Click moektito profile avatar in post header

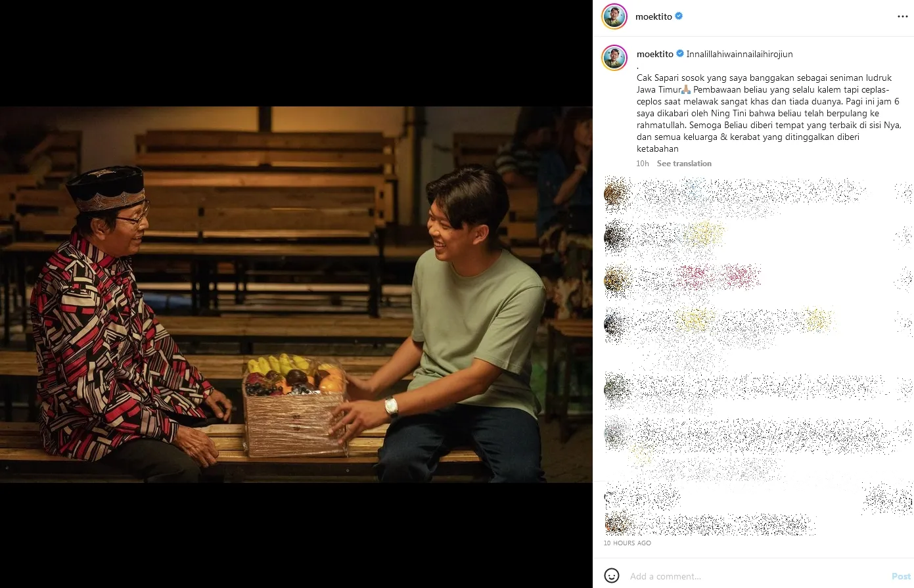[614, 16]
